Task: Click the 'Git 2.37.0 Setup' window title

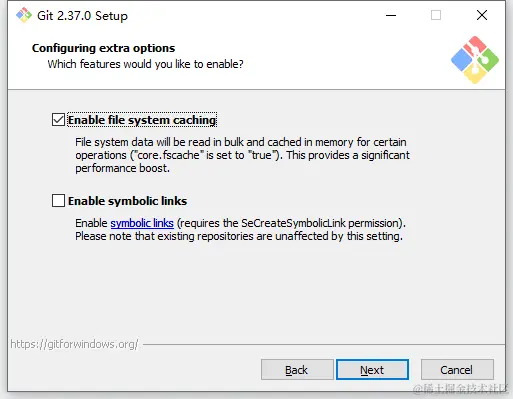Action: [82, 16]
